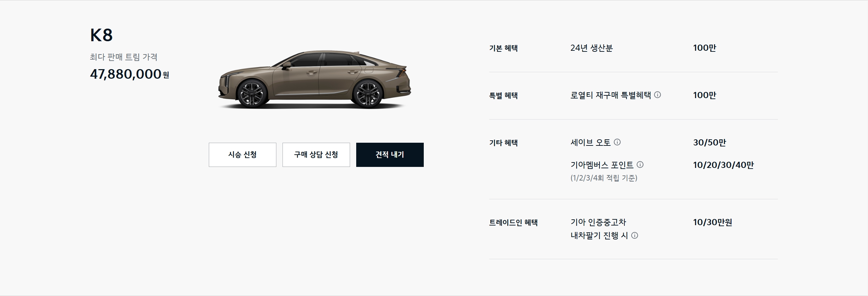
Task: Select the 견적 내기 button
Action: [x=390, y=155]
